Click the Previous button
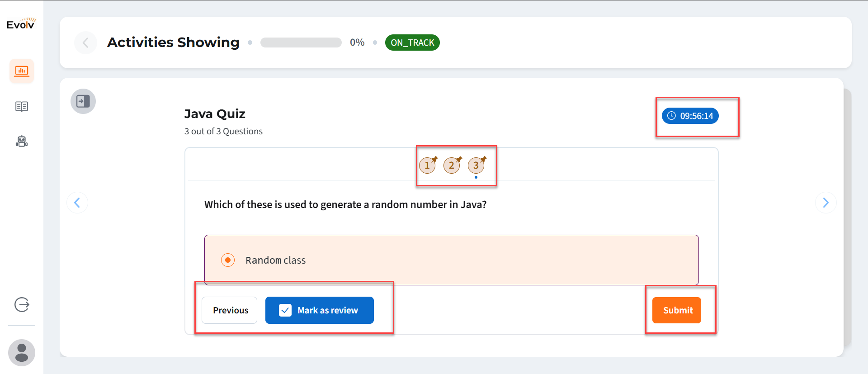The height and width of the screenshot is (374, 868). pyautogui.click(x=230, y=310)
